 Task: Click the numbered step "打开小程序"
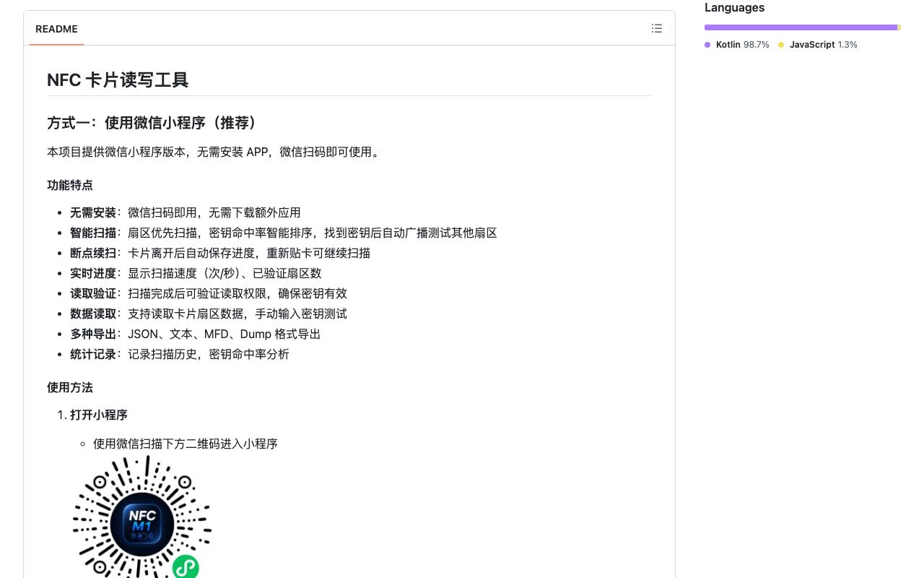click(99, 415)
